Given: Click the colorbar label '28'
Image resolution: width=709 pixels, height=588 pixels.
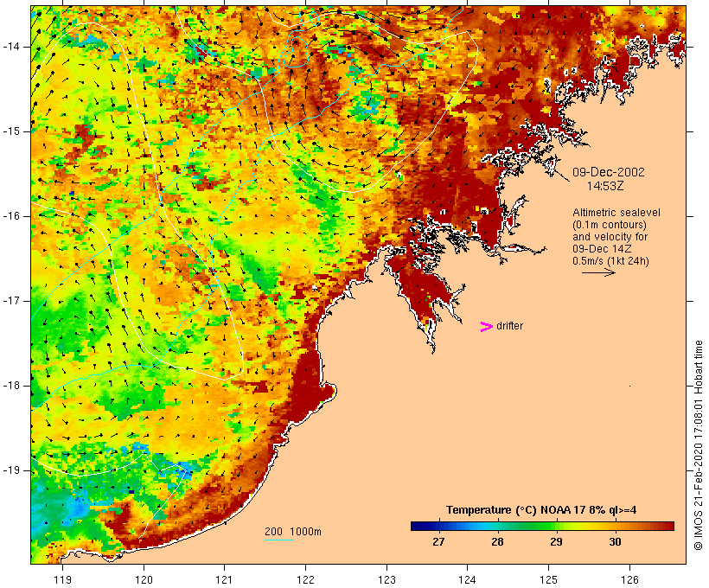Looking at the screenshot, I should click(497, 542).
